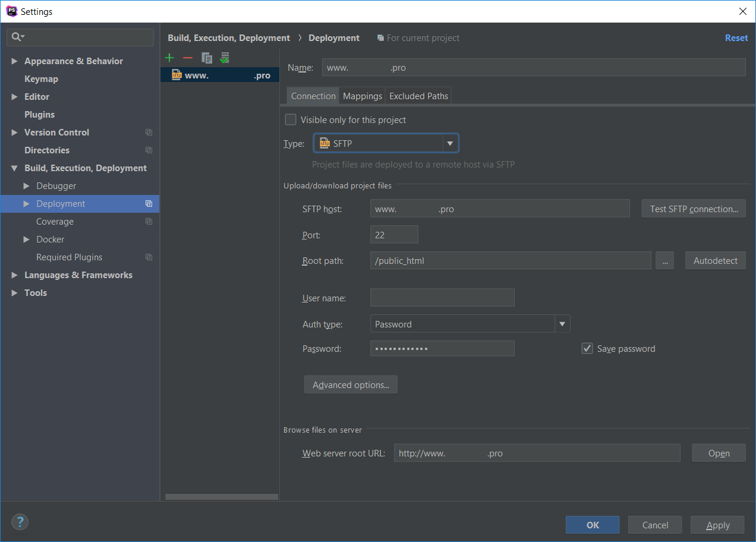756x542 pixels.
Task: Add a new deployment server with plus icon
Action: pos(169,58)
